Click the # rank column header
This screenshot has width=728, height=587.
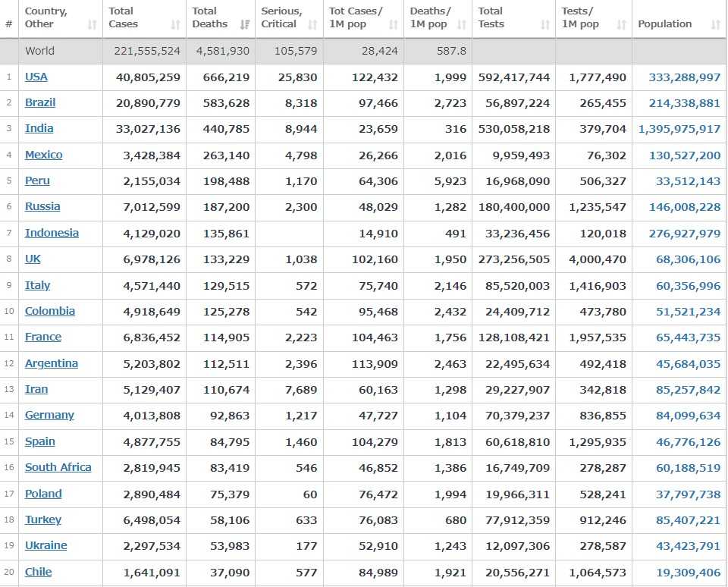[8, 24]
